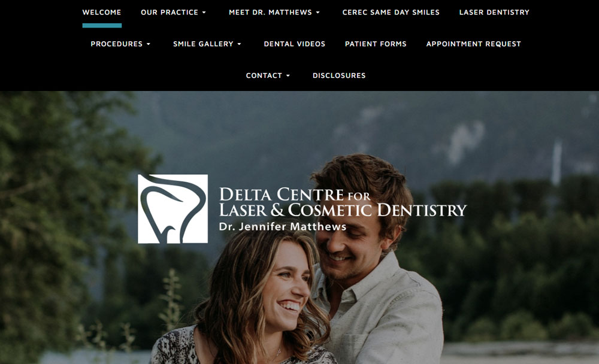Click the white tooth logo icon
The height and width of the screenshot is (364, 599).
pyautogui.click(x=173, y=209)
